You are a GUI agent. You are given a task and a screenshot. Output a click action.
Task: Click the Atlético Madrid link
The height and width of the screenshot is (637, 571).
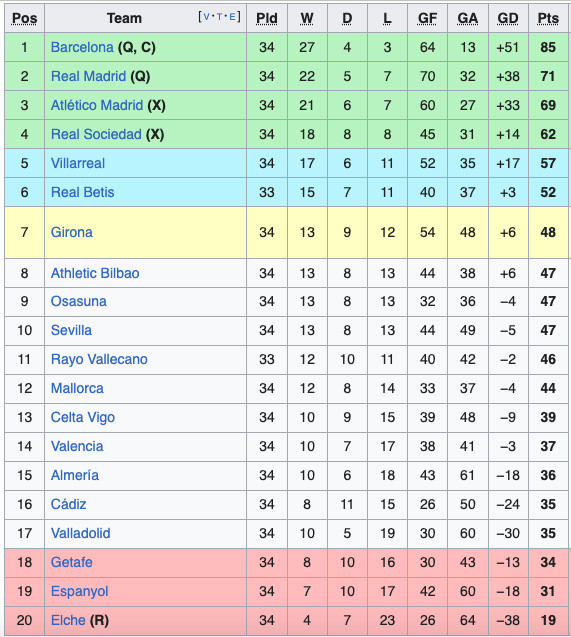[97, 105]
